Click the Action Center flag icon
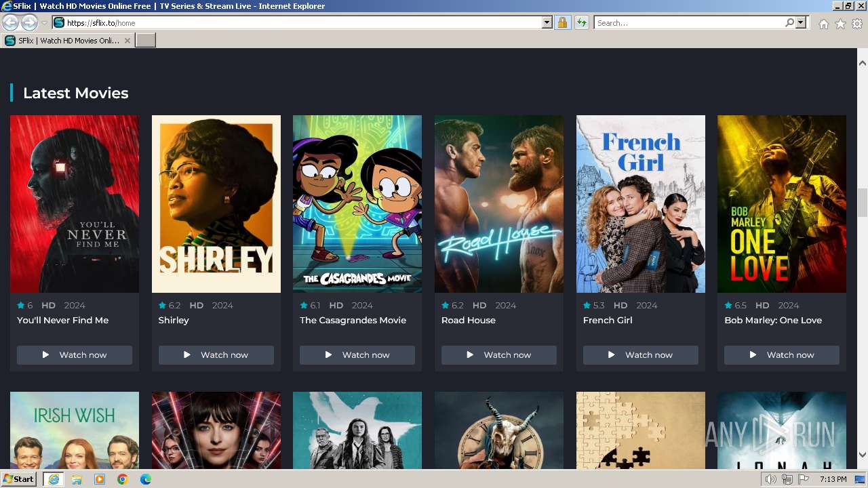Viewport: 868px width, 488px height. click(x=803, y=479)
